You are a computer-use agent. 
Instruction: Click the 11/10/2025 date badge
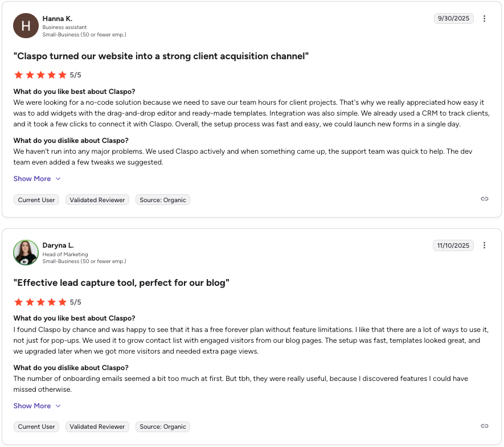(453, 245)
